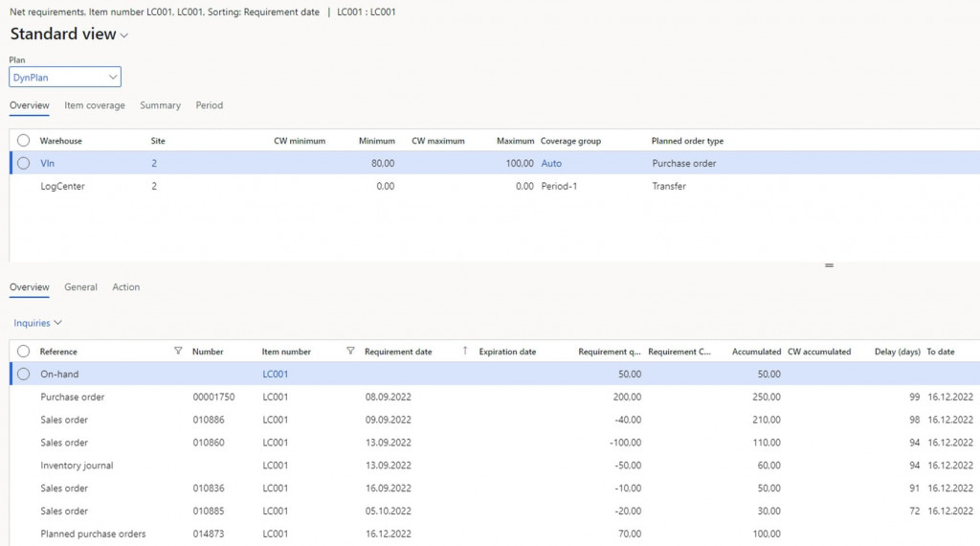The image size is (980, 546).
Task: Select the Planned purchase orders row
Action: point(93,534)
